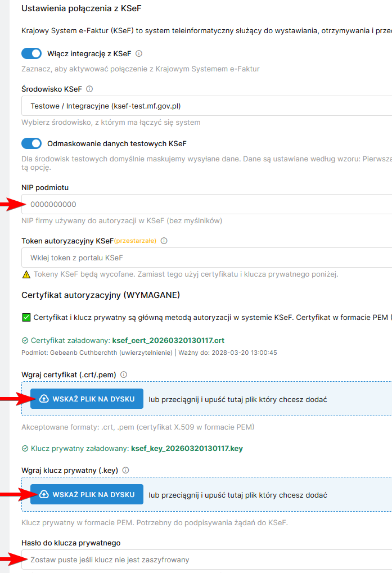Click the private key drop zone text

point(238,495)
